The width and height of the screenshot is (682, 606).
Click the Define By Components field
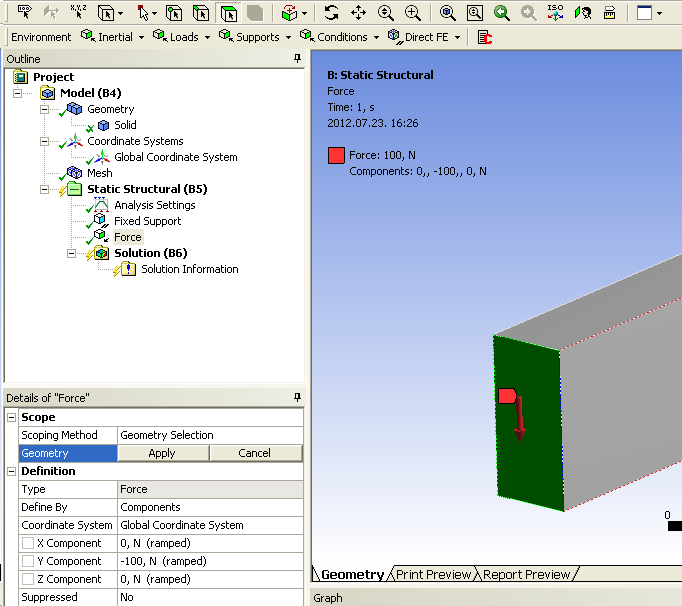[x=210, y=507]
